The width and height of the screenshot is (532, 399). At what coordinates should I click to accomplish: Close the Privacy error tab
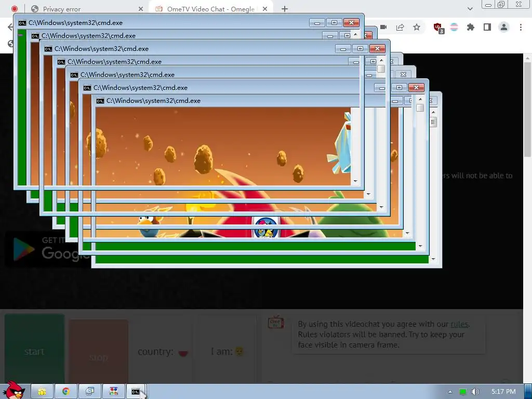pyautogui.click(x=141, y=9)
